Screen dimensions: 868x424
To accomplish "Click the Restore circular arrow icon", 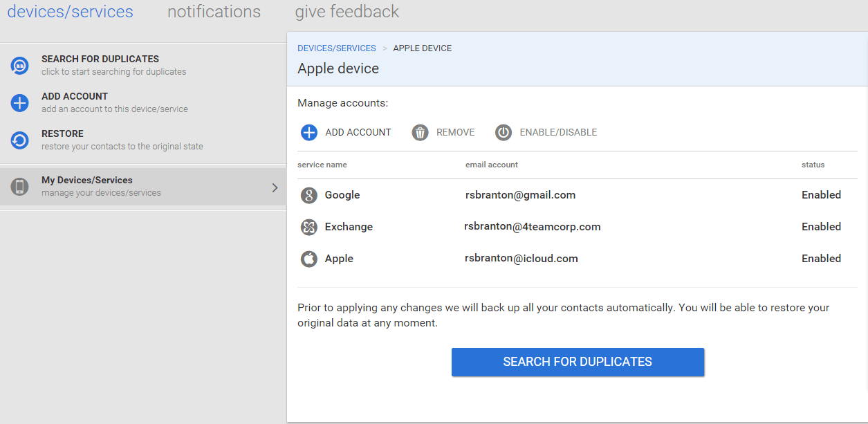I will click(x=19, y=140).
